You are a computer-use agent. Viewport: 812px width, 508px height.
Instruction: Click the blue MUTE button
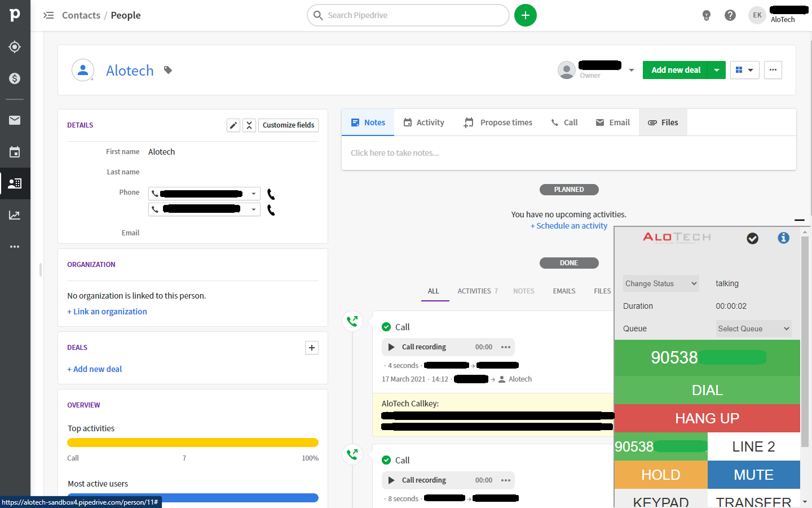tap(754, 475)
